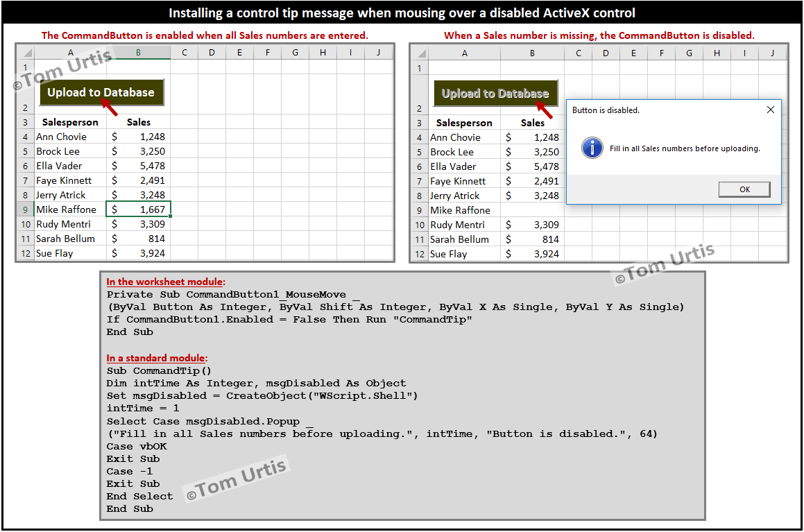This screenshot has height=532, width=804.
Task: Click Brock Lee cell in right sheet
Action: pyautogui.click(x=465, y=152)
